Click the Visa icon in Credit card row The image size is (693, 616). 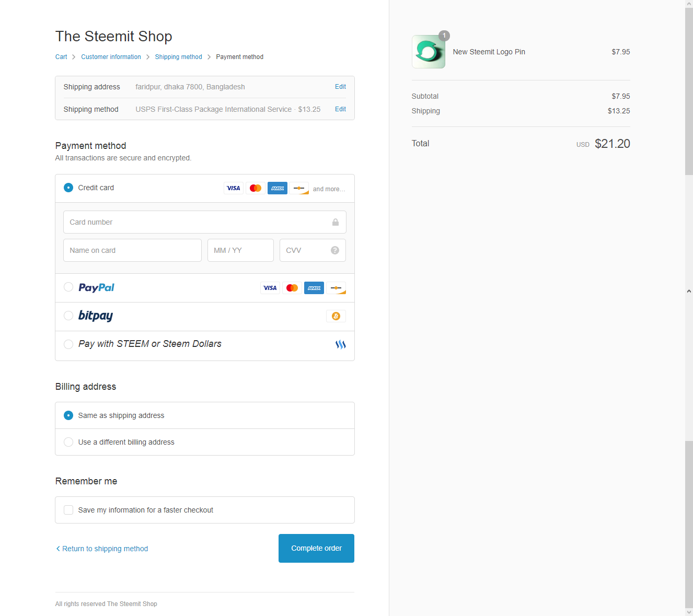[234, 188]
